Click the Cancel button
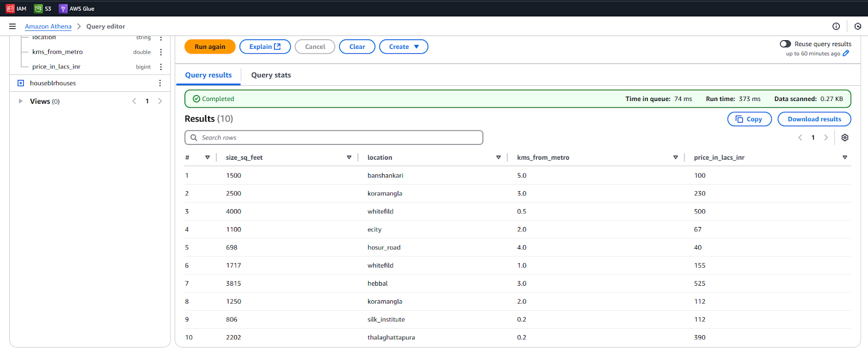This screenshot has height=353, width=868. click(x=315, y=47)
